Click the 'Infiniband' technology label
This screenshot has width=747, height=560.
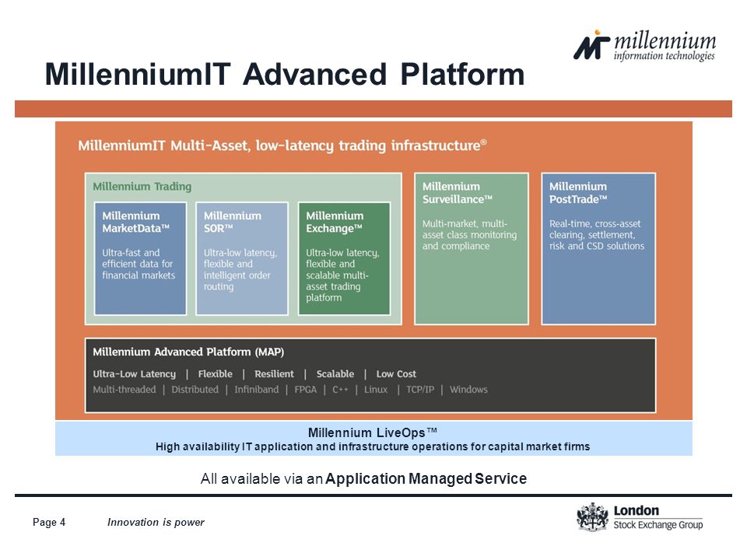tap(256, 390)
